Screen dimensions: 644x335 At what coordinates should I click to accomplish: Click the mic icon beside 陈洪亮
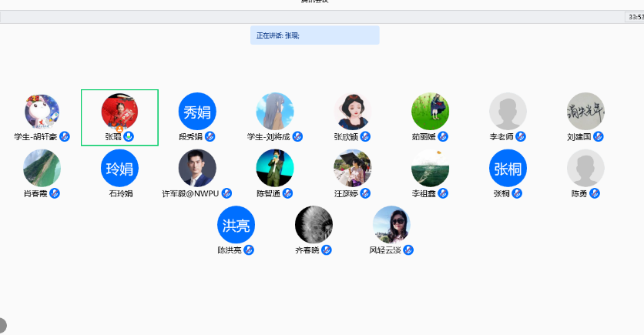(x=249, y=250)
